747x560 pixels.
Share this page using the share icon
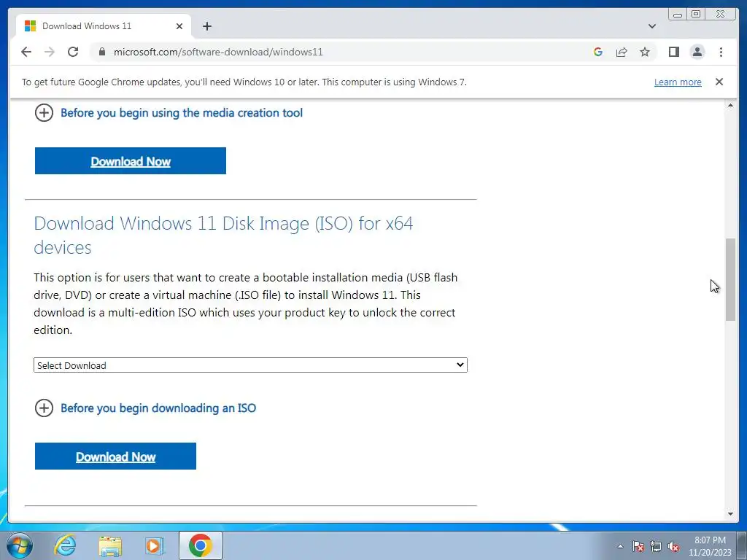(x=622, y=52)
